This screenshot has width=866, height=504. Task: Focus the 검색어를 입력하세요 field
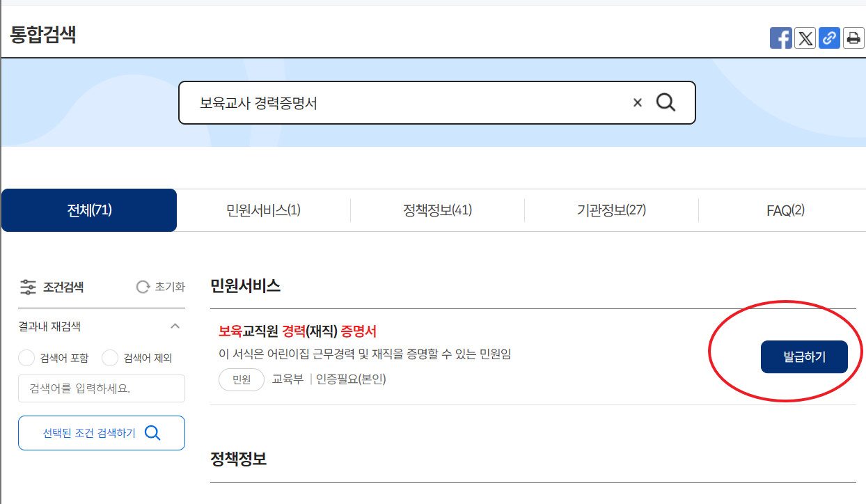coord(102,388)
